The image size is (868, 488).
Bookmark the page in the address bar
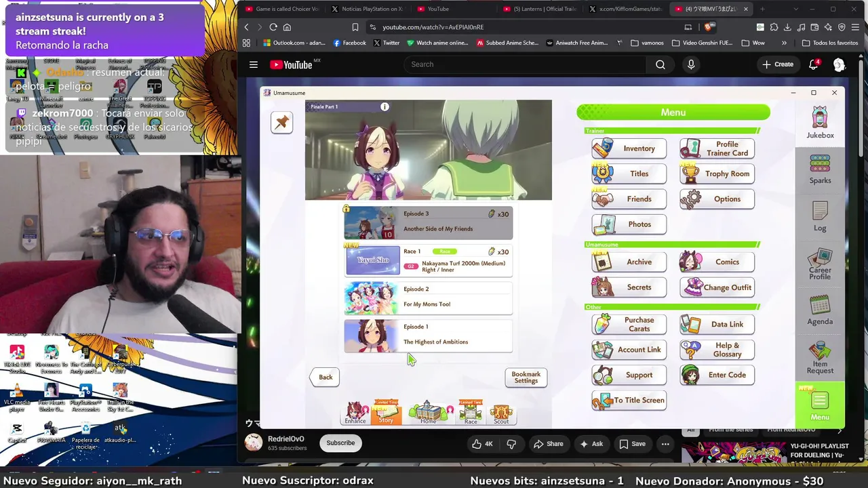click(355, 27)
